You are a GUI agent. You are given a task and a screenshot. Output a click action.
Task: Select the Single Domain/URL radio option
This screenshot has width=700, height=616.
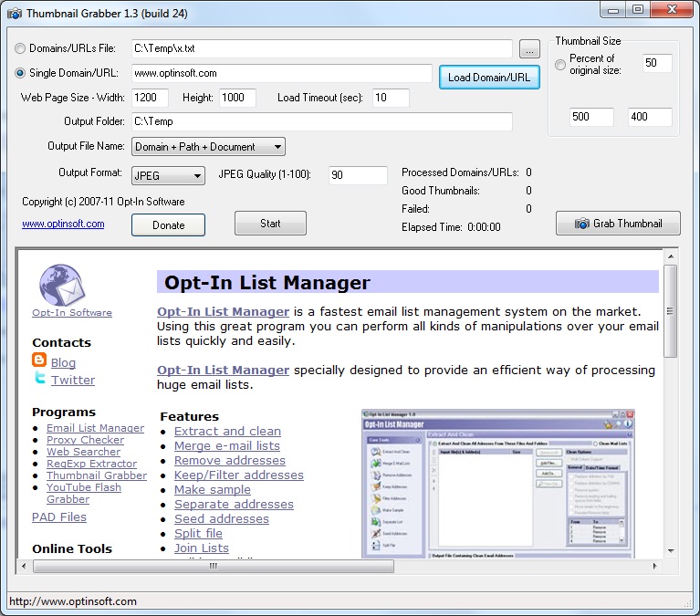click(x=21, y=73)
